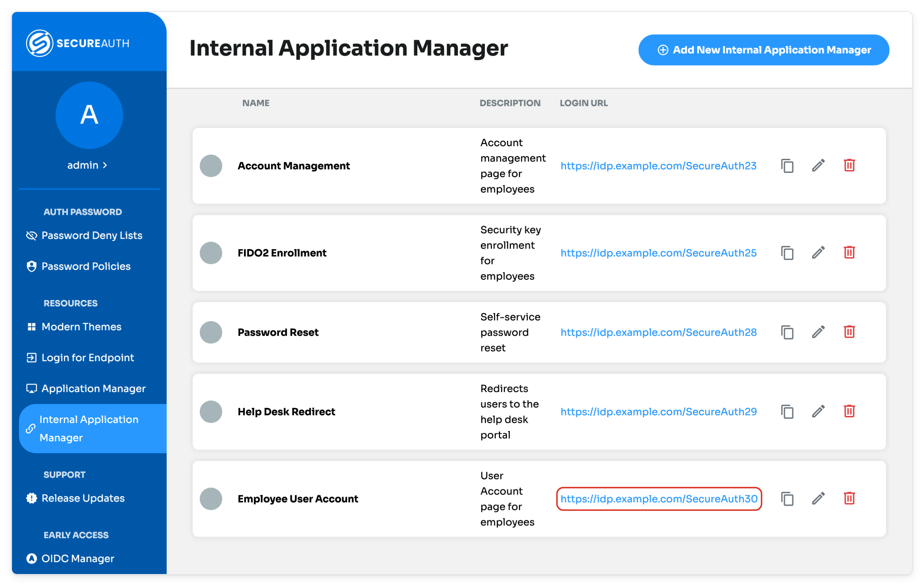Delete the Account Management entry
Image resolution: width=924 pixels, height=586 pixels.
[x=849, y=166]
